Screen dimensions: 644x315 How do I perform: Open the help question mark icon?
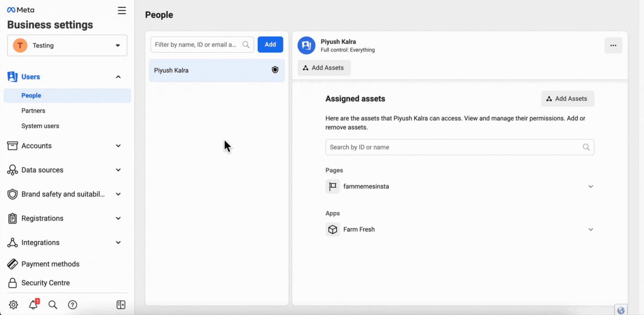tap(73, 305)
